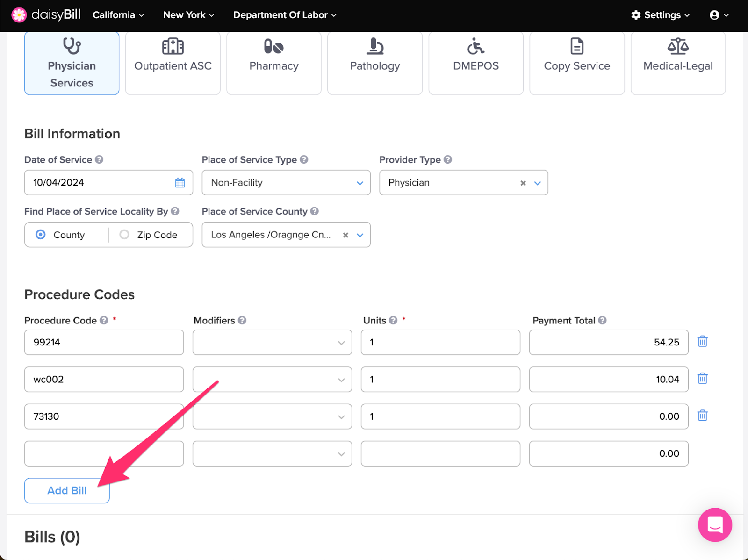
Task: Select the Outpatient ASC tab
Action: coord(173,63)
